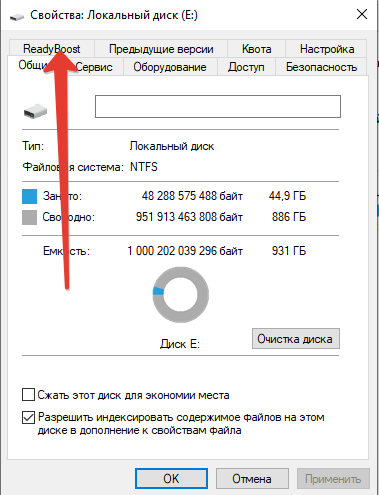Image resolution: width=379 pixels, height=495 pixels.
Task: Select the NTFS file system value
Action: tap(144, 167)
